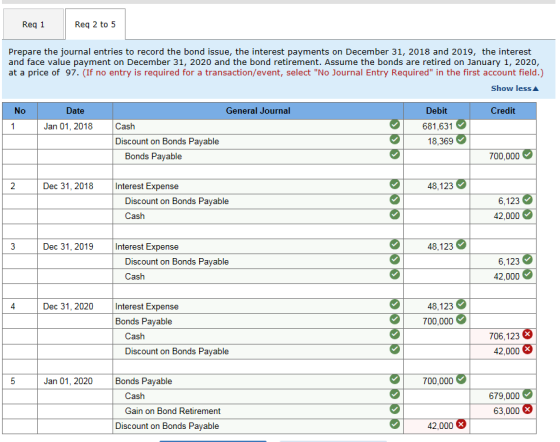Click entry number 5 cell
The height and width of the screenshot is (442, 560).
[20, 381]
